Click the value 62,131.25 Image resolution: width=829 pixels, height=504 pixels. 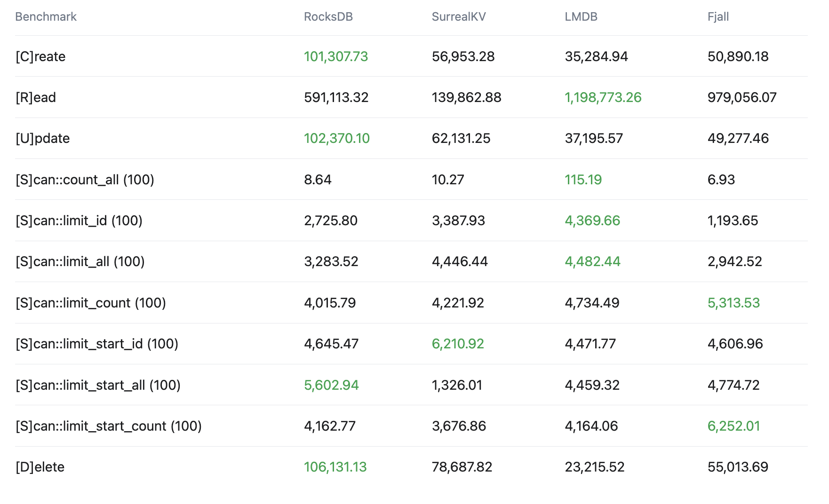[x=461, y=138]
